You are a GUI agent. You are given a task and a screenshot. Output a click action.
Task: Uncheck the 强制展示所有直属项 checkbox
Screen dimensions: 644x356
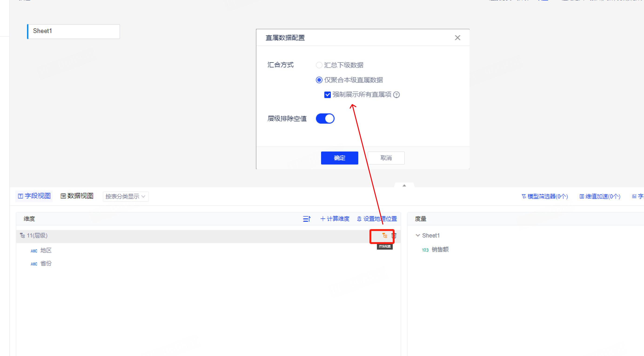coord(327,95)
